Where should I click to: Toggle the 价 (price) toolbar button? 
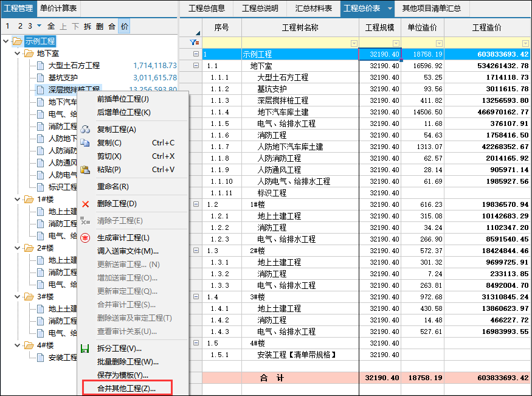[124, 26]
